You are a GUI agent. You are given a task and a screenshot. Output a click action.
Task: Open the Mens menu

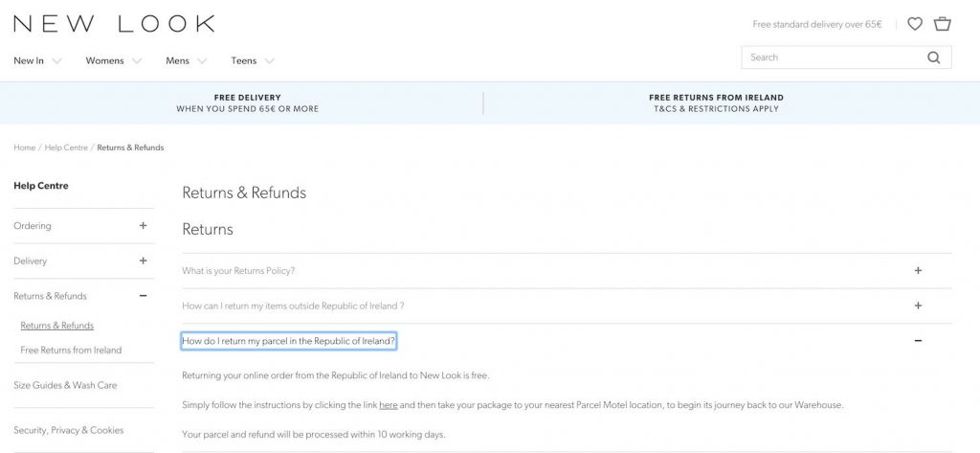pos(177,60)
